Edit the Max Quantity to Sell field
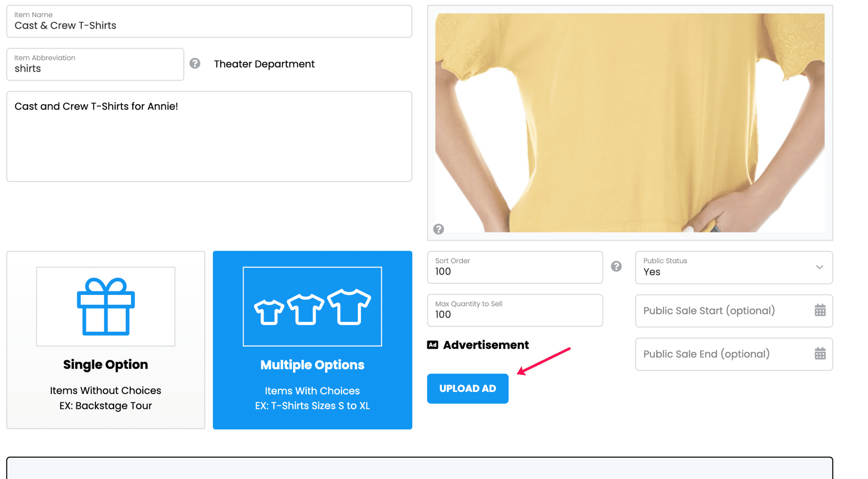 [x=515, y=311]
